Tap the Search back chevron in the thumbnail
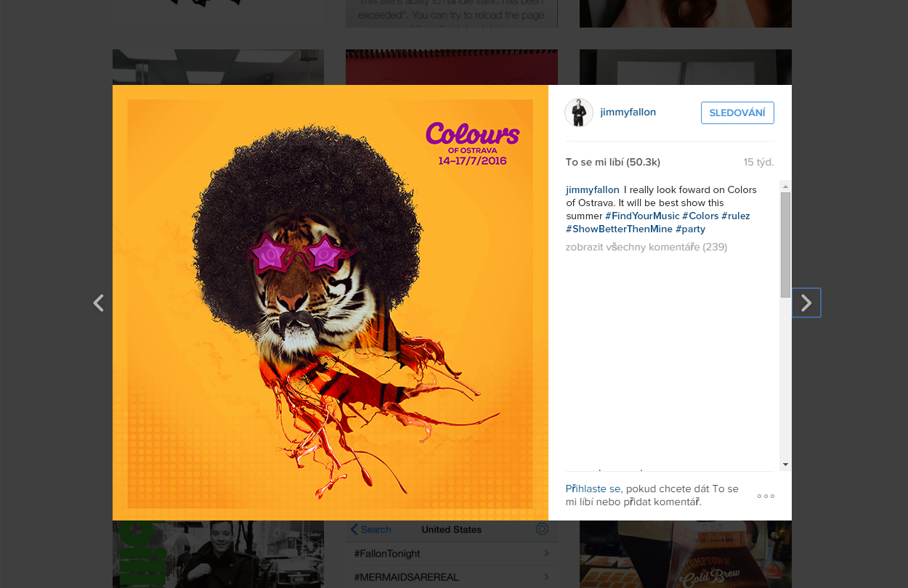The width and height of the screenshot is (908, 588). 354,530
